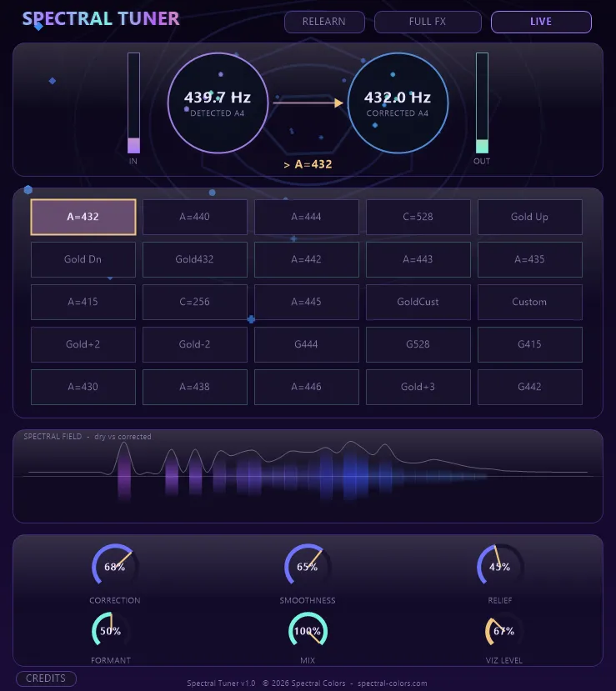Click the SPECTRAL TUNER title
The image size is (616, 691).
[101, 19]
